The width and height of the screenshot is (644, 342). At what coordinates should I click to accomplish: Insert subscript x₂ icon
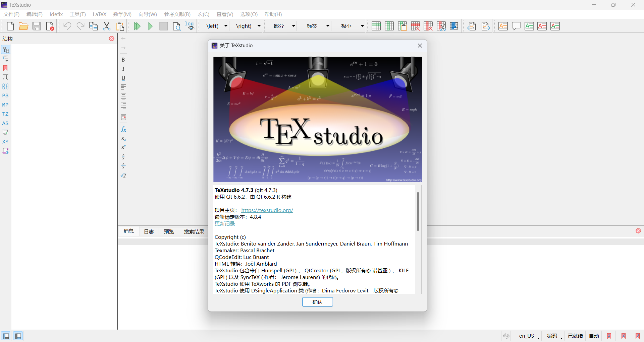(123, 138)
